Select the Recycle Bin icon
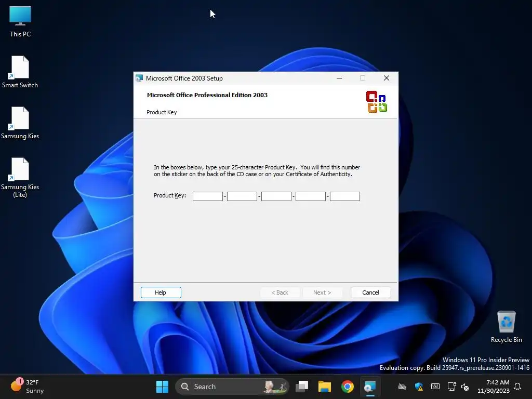The height and width of the screenshot is (399, 532). (506, 327)
